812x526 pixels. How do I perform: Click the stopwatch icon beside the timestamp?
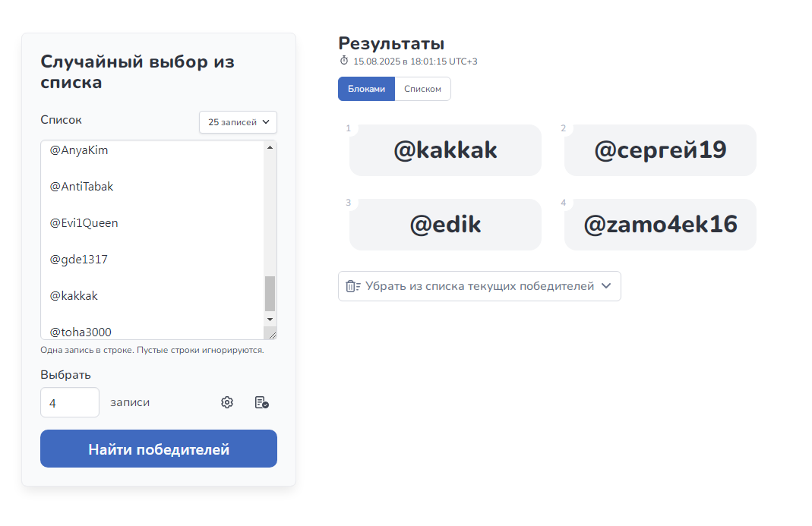point(344,61)
